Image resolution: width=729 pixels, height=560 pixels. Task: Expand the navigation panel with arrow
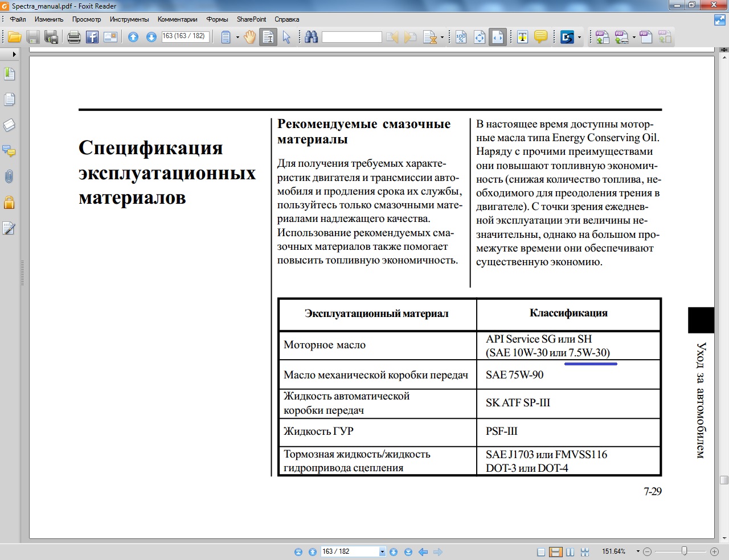tap(14, 55)
